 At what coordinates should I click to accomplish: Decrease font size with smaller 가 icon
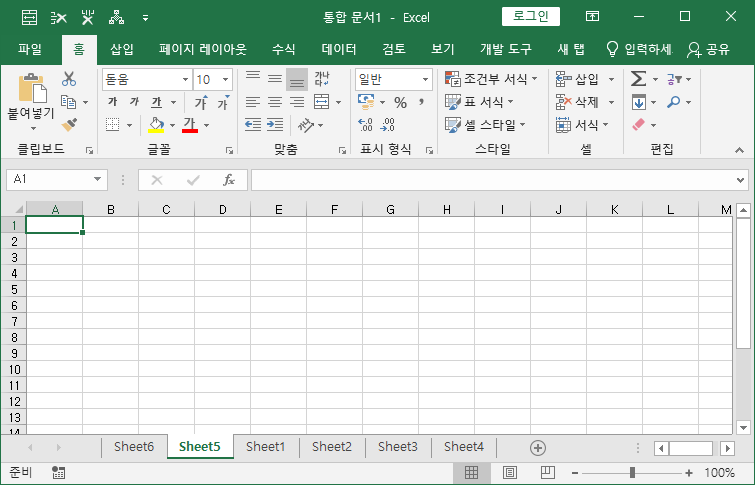click(223, 102)
